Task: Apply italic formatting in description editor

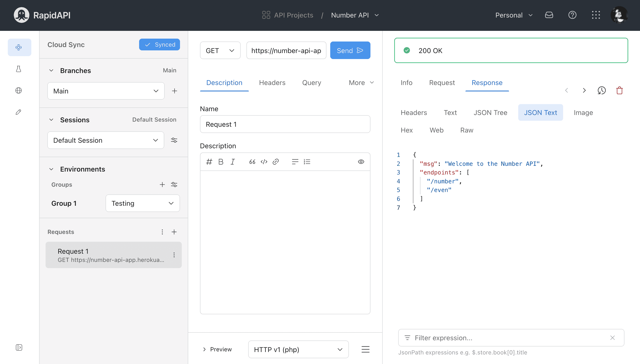Action: pos(232,162)
